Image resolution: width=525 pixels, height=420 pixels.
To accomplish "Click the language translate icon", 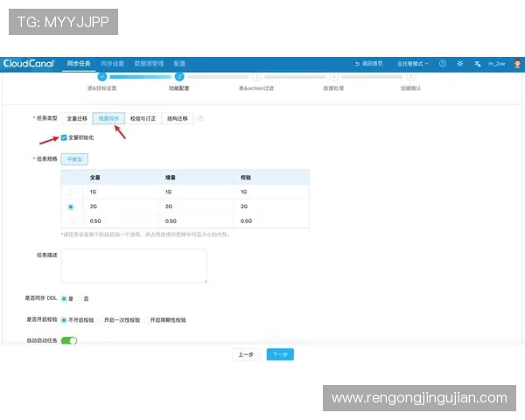I will coord(478,64).
